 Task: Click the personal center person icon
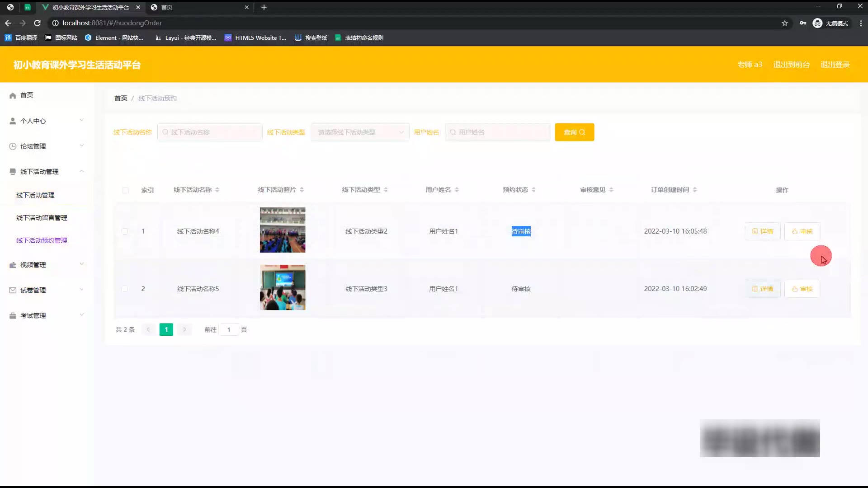13,121
